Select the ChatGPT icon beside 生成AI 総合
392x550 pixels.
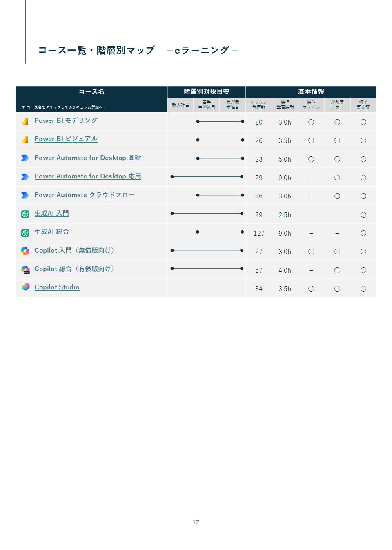[25, 232]
